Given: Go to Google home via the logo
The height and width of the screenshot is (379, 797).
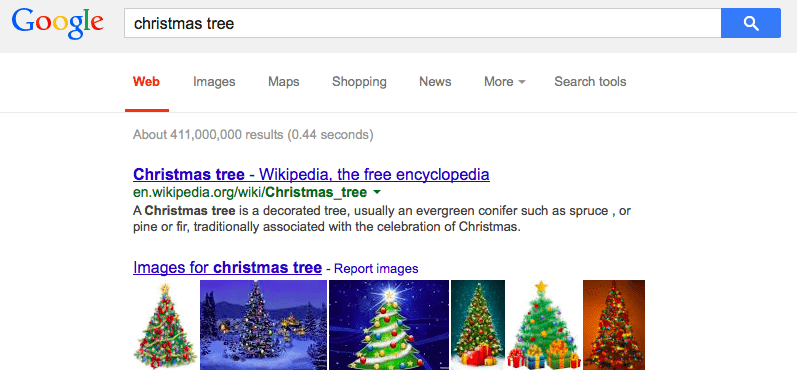Looking at the screenshot, I should pyautogui.click(x=57, y=23).
